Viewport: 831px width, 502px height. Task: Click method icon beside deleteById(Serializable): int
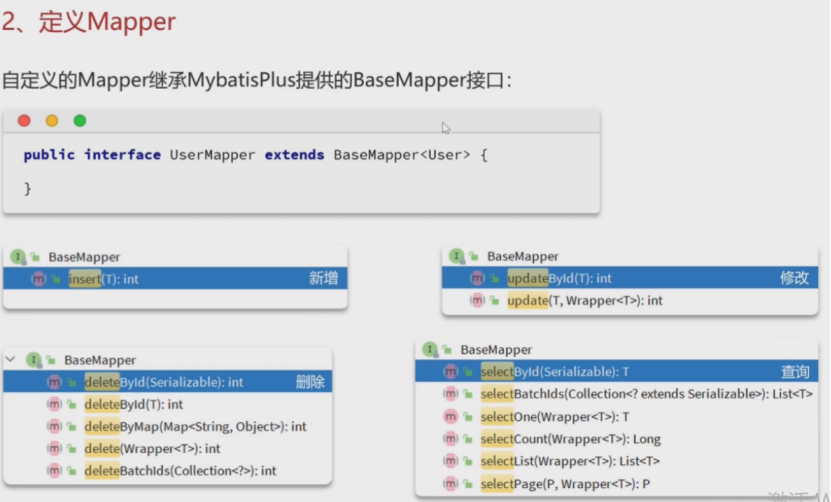[x=54, y=382]
